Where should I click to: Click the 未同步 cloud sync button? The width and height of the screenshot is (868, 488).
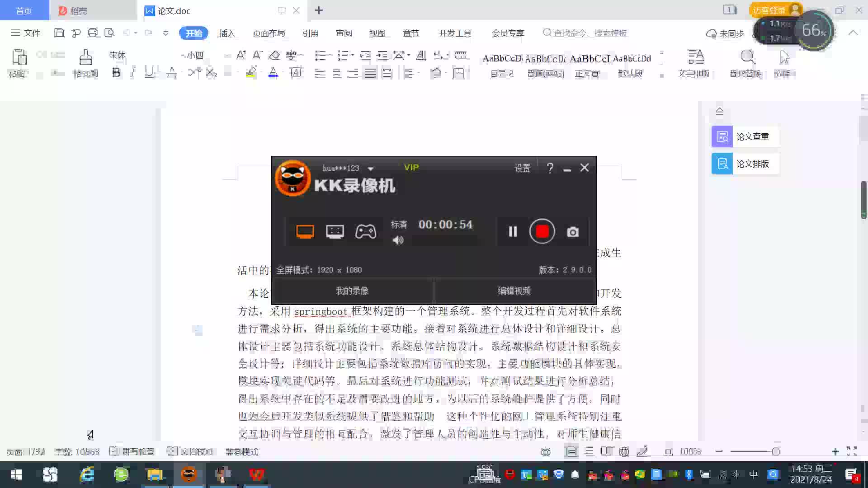tap(726, 33)
